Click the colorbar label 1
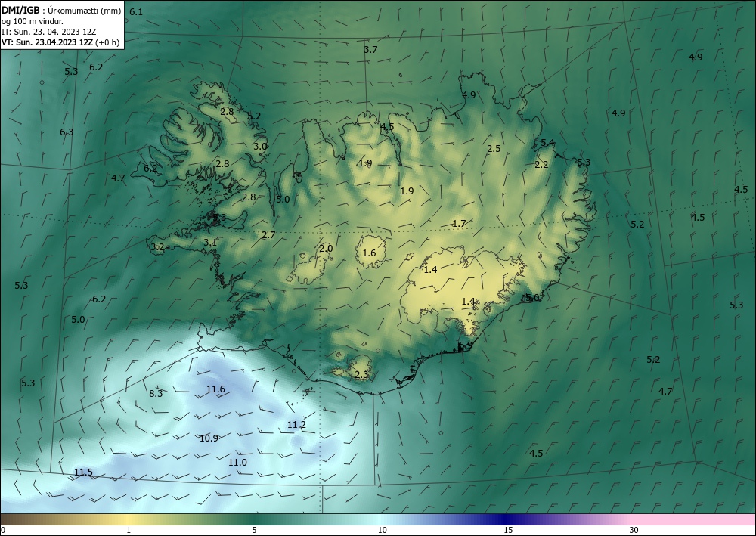Screen dimensions: 756x536 pos(129,530)
